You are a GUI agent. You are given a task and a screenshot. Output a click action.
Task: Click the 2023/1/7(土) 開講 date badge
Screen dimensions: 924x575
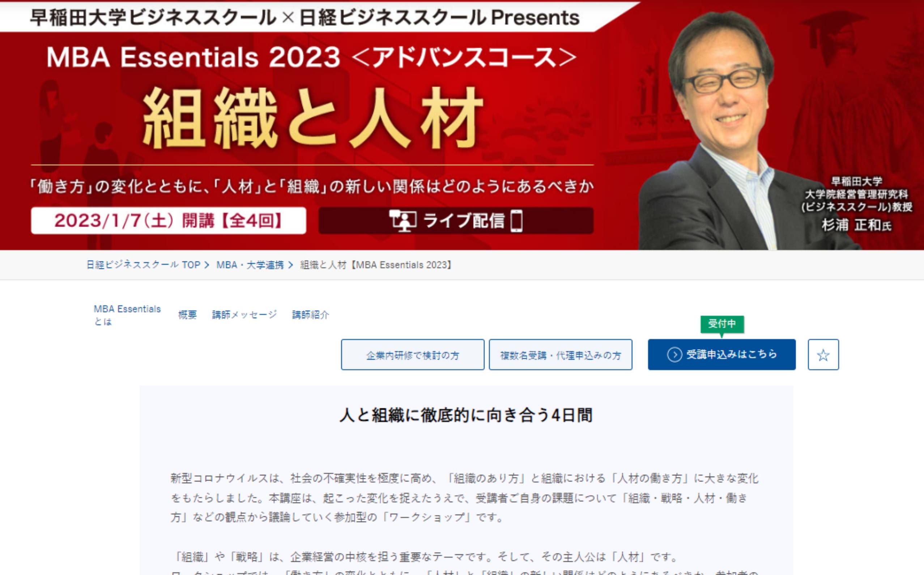click(x=169, y=220)
